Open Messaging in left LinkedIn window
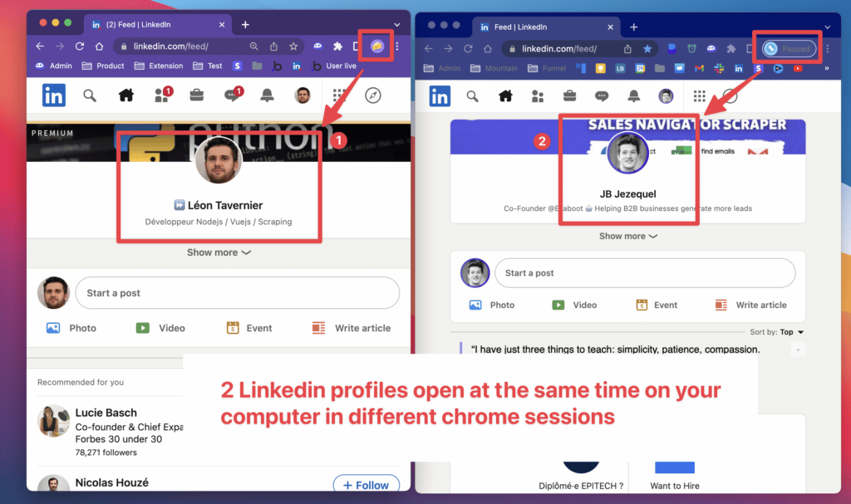Image resolution: width=851 pixels, height=504 pixels. click(233, 95)
